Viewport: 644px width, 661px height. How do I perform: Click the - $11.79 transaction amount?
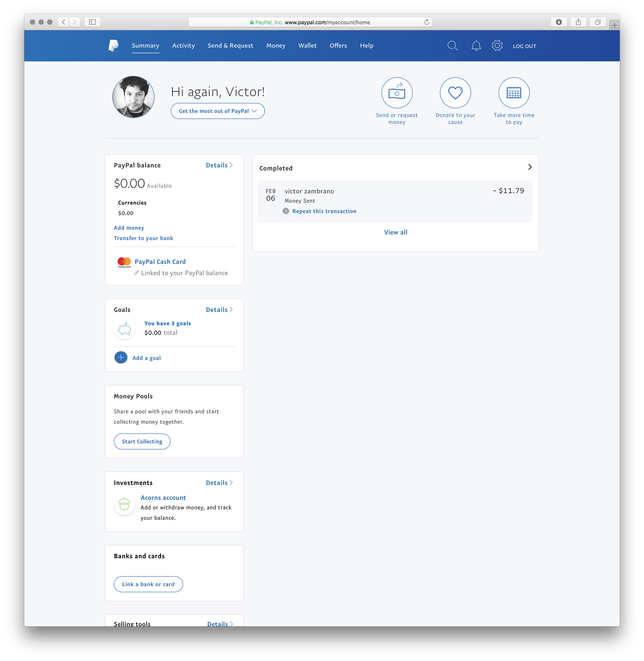pos(509,191)
